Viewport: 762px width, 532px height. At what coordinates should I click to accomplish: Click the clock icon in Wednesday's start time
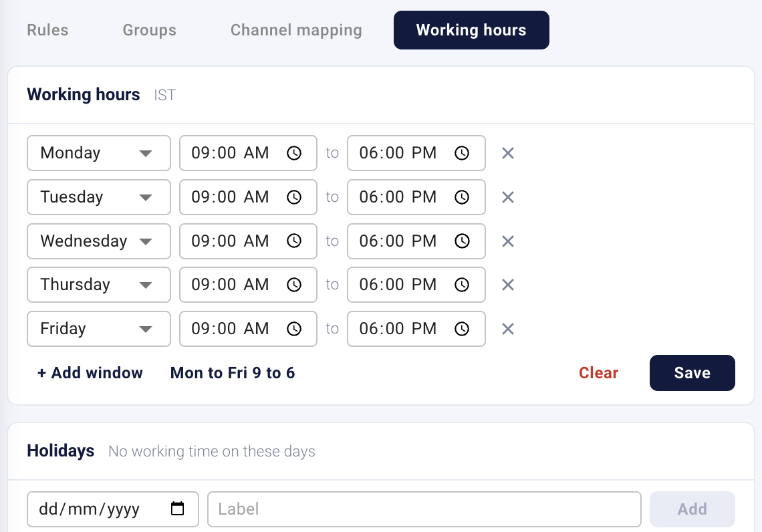point(294,241)
